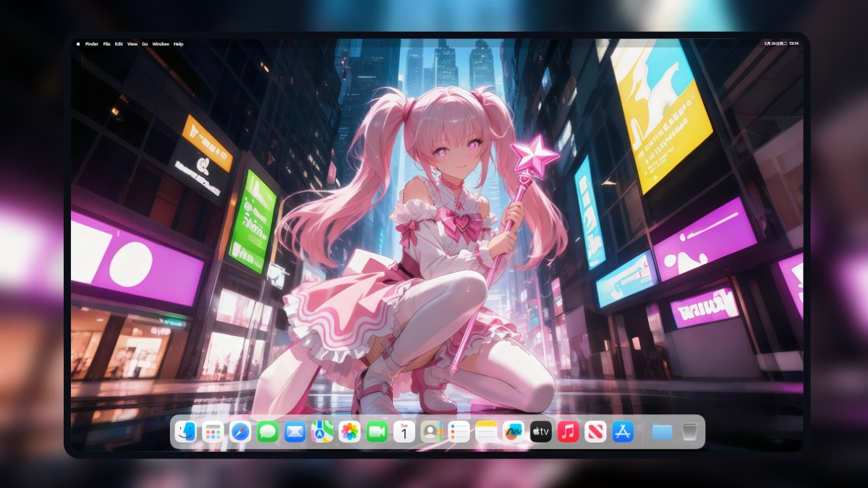Start the Maps app
Screen dimensions: 868x488
(x=320, y=432)
